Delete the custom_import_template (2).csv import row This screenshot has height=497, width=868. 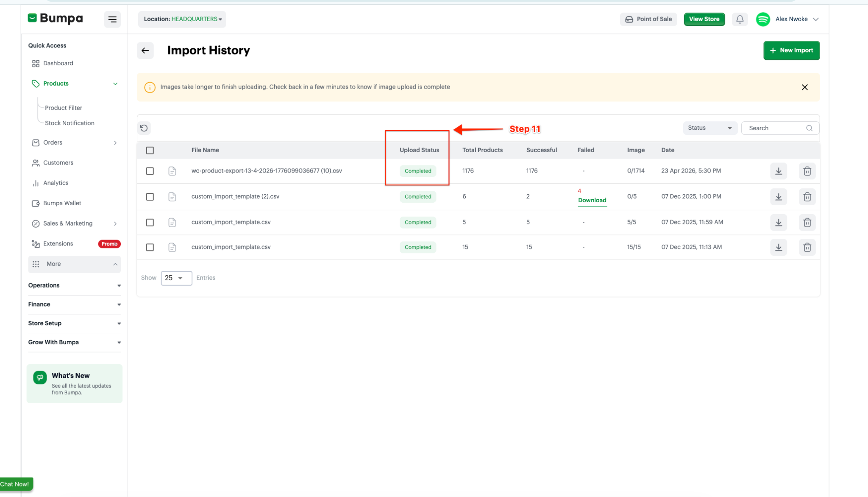807,197
